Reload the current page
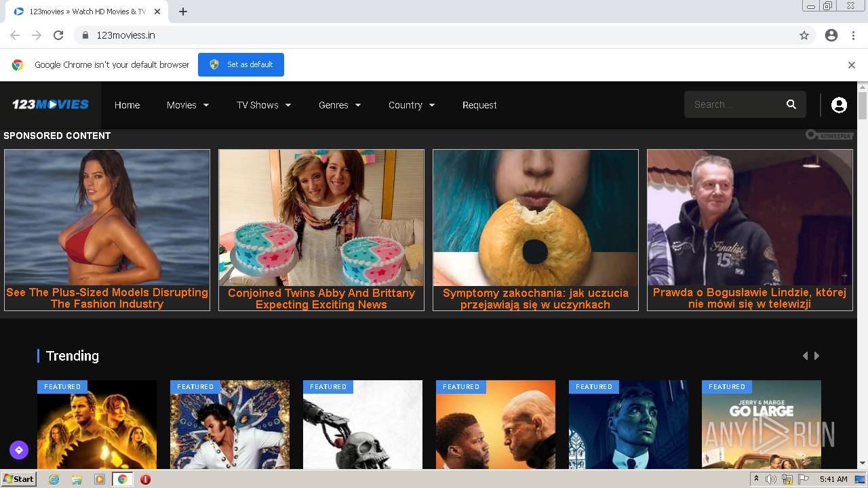This screenshot has height=488, width=868. (x=58, y=35)
